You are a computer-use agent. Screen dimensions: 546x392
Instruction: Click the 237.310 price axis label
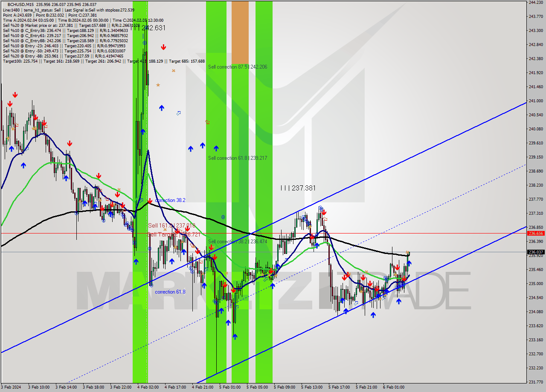click(x=535, y=213)
